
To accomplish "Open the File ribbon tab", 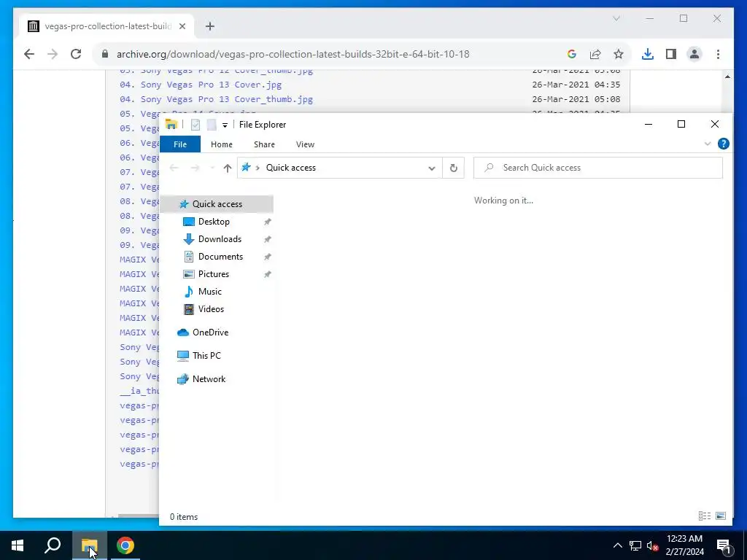I will [180, 144].
